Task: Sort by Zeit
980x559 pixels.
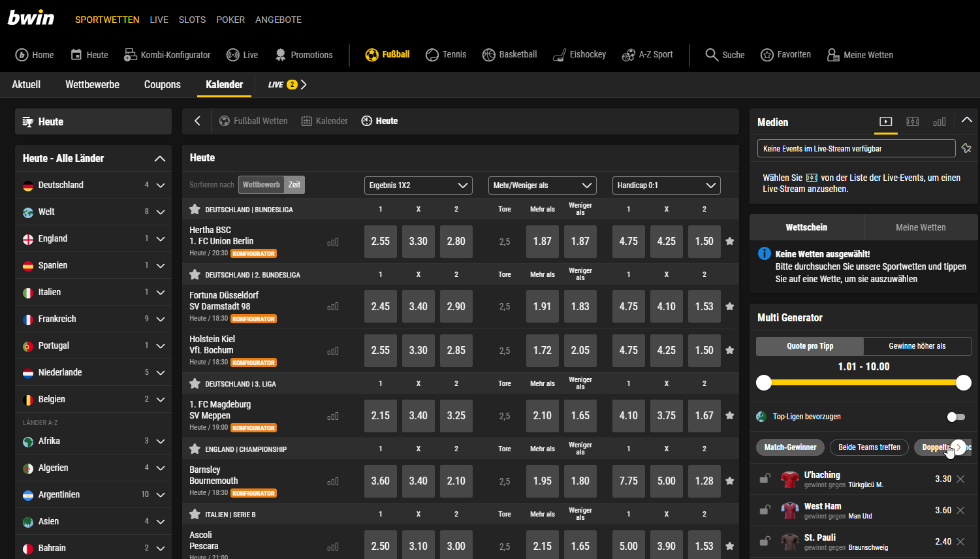Action: pos(294,185)
